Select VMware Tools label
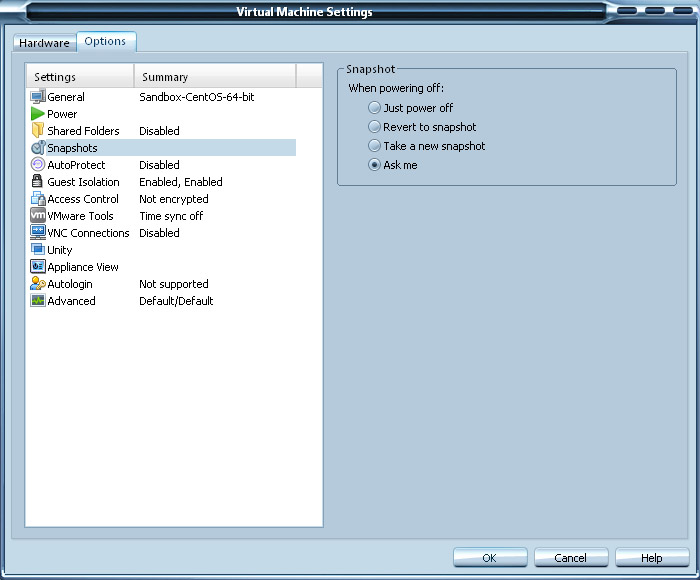The width and height of the screenshot is (700, 580). coord(80,216)
